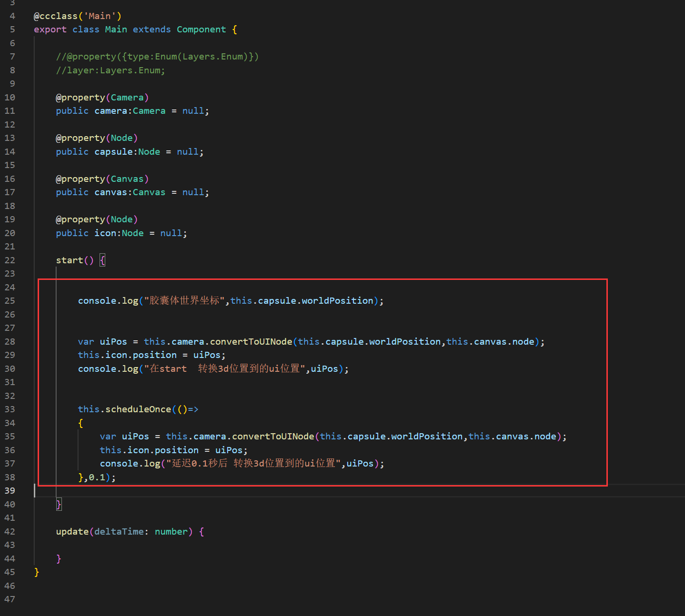The width and height of the screenshot is (685, 616).
Task: Click the 'start' method name on line 22
Action: click(x=70, y=260)
